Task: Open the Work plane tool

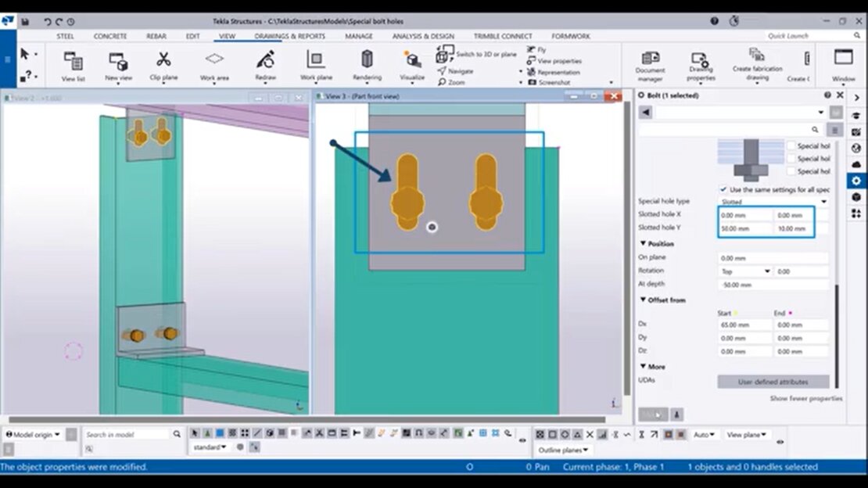Action: 316,66
